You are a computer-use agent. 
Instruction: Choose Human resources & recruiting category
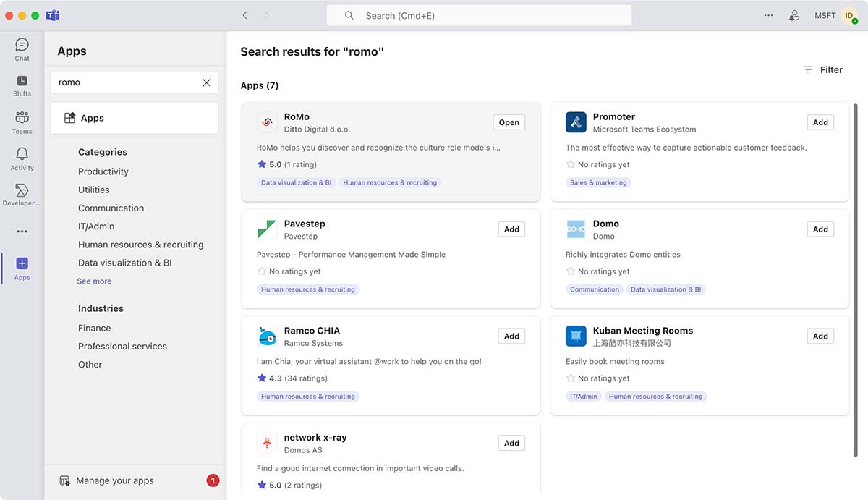141,245
